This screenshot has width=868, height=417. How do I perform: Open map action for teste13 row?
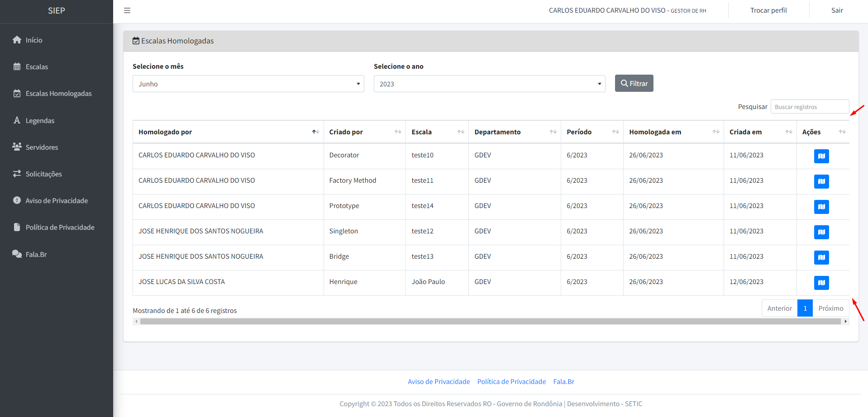(x=821, y=257)
